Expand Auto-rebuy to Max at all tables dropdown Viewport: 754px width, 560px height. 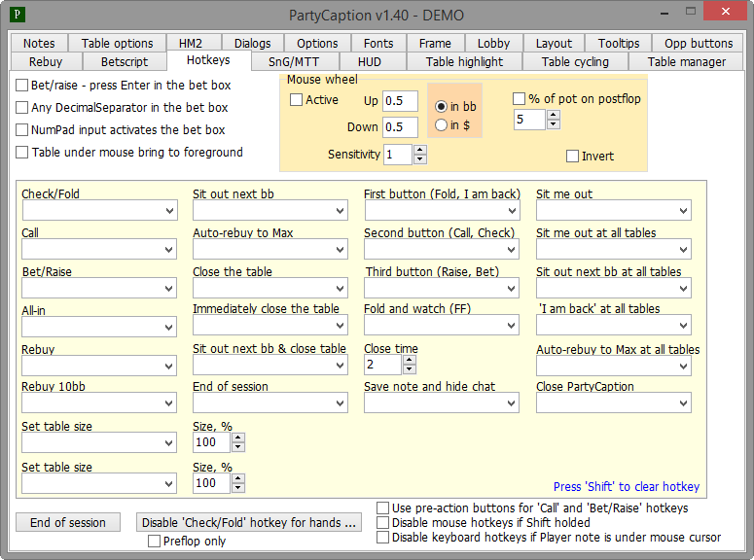(x=614, y=367)
